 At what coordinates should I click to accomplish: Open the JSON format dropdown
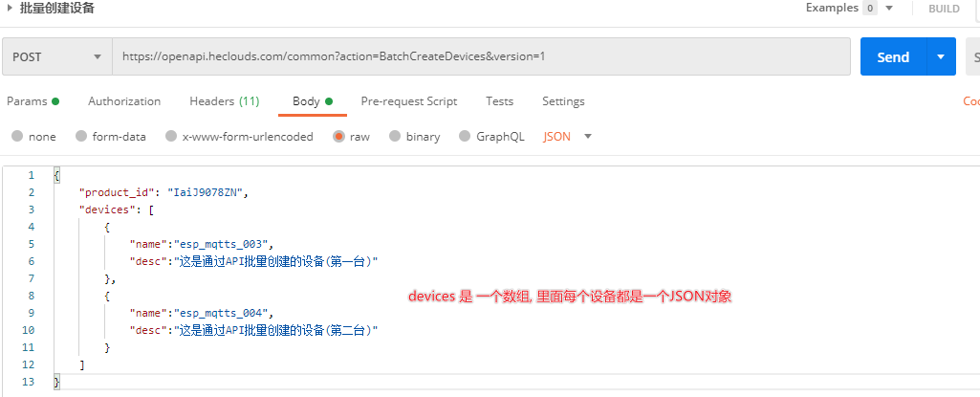point(568,137)
